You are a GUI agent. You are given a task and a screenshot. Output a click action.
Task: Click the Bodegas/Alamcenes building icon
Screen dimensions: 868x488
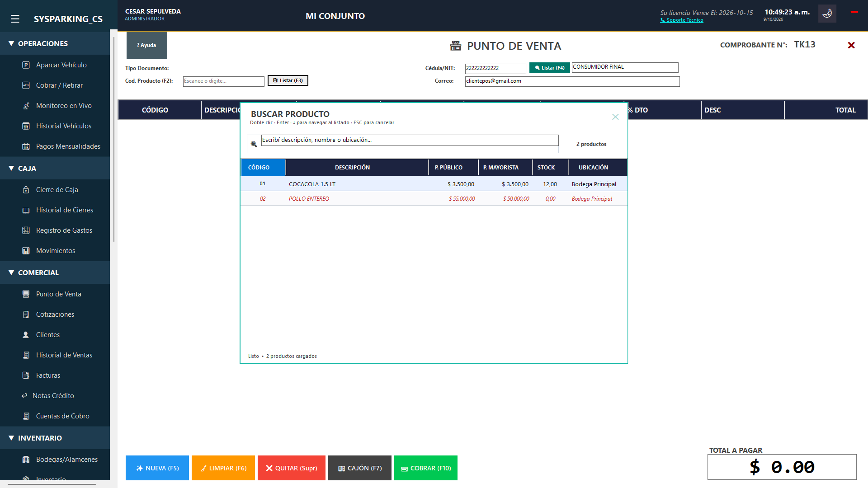26,460
